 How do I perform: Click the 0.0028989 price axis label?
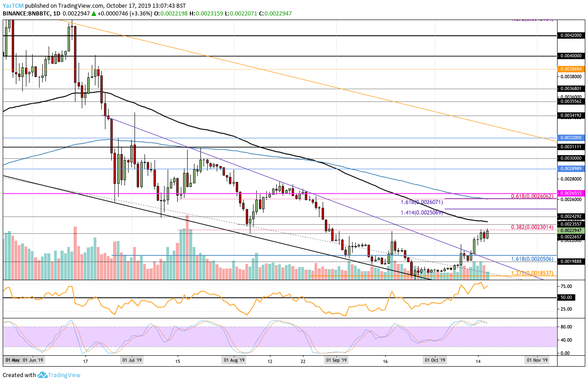(571, 169)
